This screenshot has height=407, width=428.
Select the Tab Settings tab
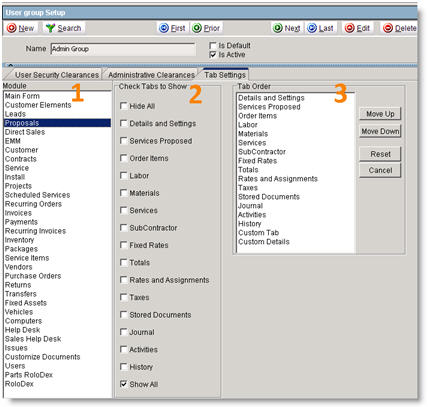pyautogui.click(x=225, y=75)
